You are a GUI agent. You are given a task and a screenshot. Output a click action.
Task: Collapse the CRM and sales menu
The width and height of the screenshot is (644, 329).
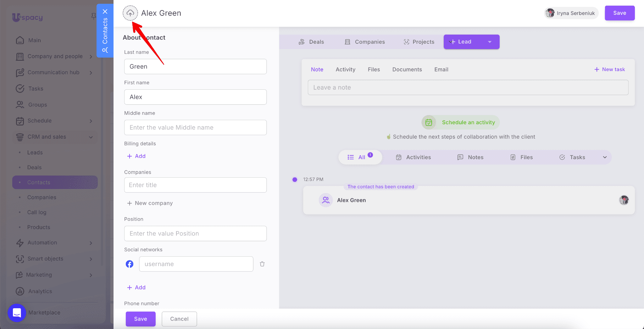pyautogui.click(x=91, y=137)
